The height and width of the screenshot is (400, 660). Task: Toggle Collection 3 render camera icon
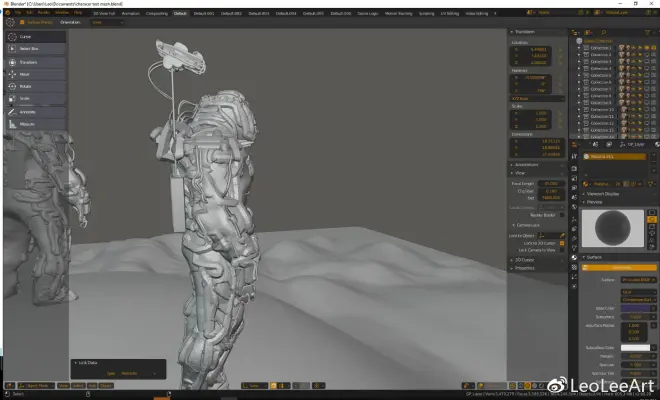coord(653,61)
